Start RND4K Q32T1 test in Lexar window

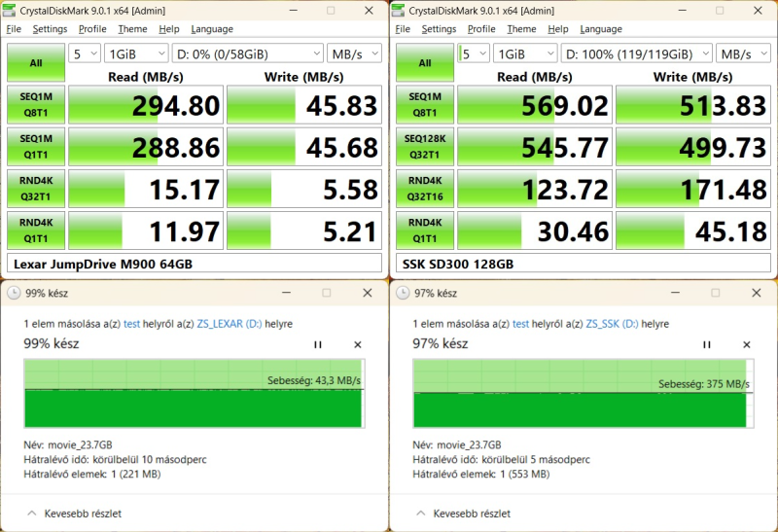(36, 189)
